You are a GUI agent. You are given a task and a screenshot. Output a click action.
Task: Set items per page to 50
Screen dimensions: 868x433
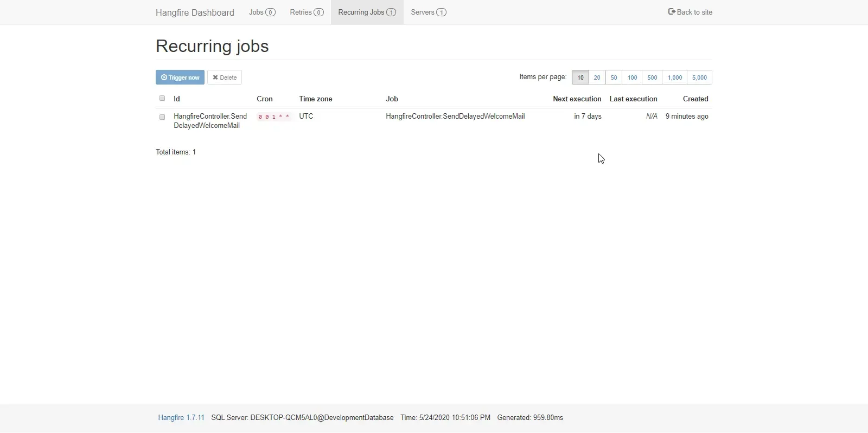pos(614,77)
